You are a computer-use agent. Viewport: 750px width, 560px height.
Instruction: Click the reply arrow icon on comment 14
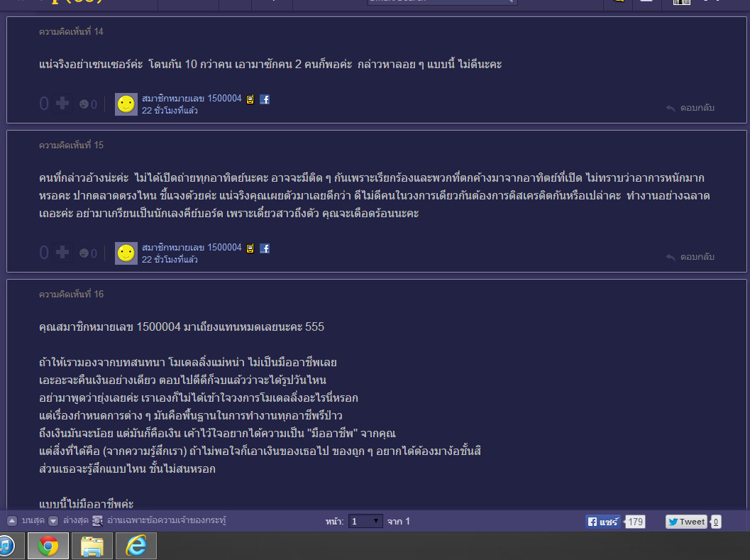point(671,108)
